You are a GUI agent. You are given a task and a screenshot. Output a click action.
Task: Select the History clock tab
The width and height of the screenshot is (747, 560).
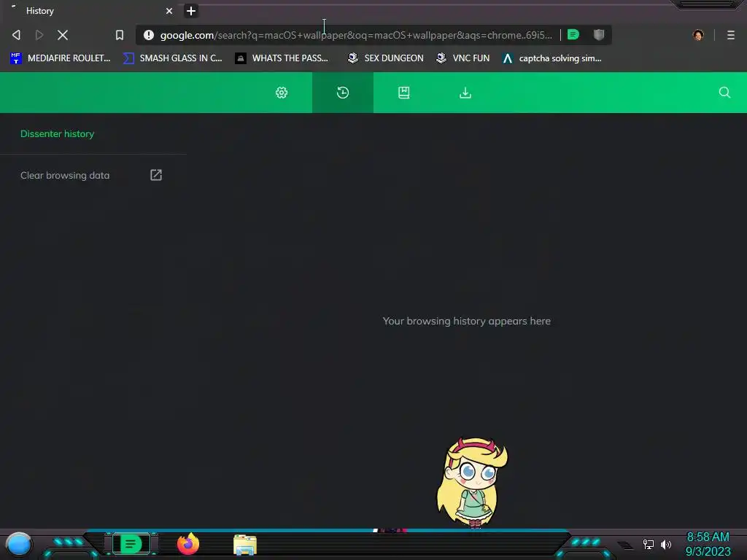click(343, 93)
